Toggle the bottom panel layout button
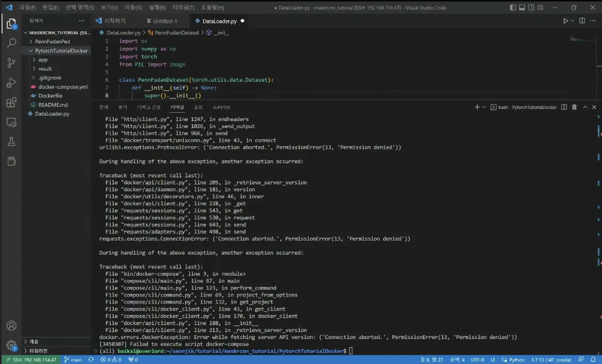Screen dimensions: 602x364 coord(523,7)
